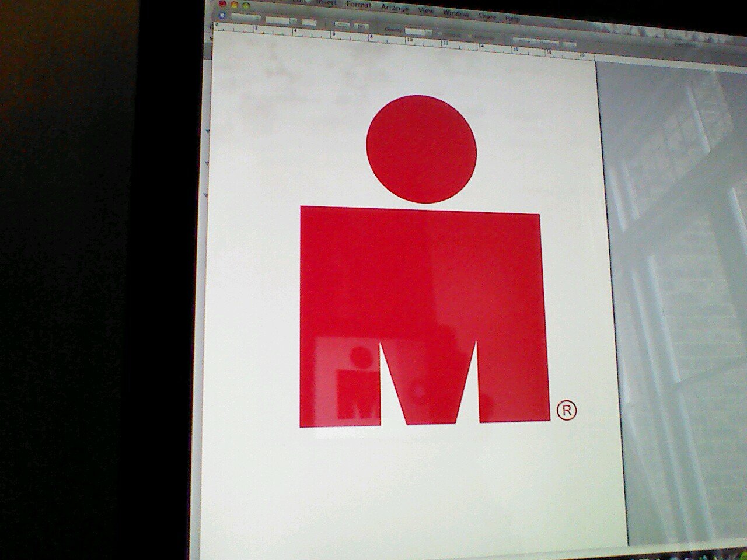Image resolution: width=747 pixels, height=560 pixels.
Task: Select the red circle of the logo
Action: tap(421, 149)
